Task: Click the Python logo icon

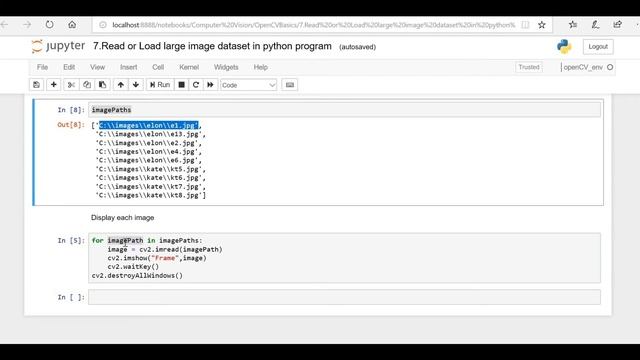Action: tap(564, 47)
